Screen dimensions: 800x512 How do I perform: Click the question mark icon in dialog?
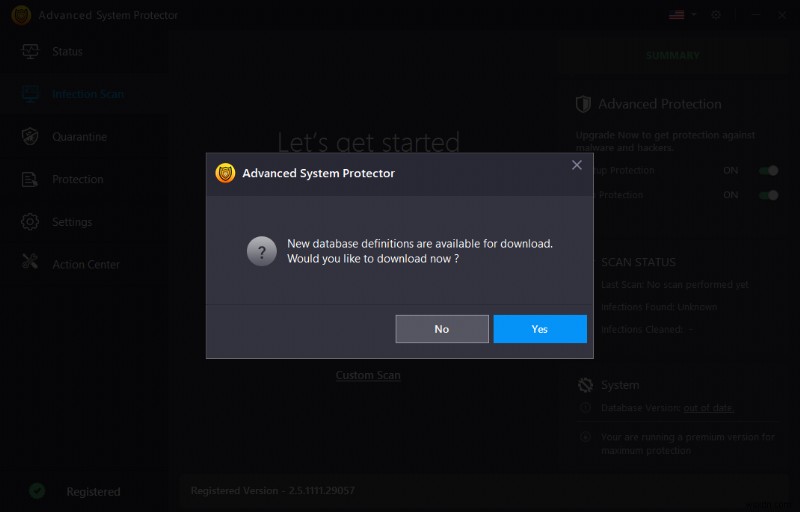261,251
